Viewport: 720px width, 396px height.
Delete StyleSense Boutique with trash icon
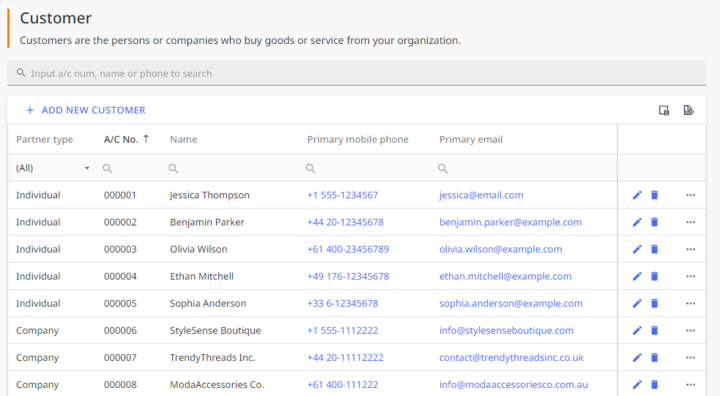[x=655, y=331]
